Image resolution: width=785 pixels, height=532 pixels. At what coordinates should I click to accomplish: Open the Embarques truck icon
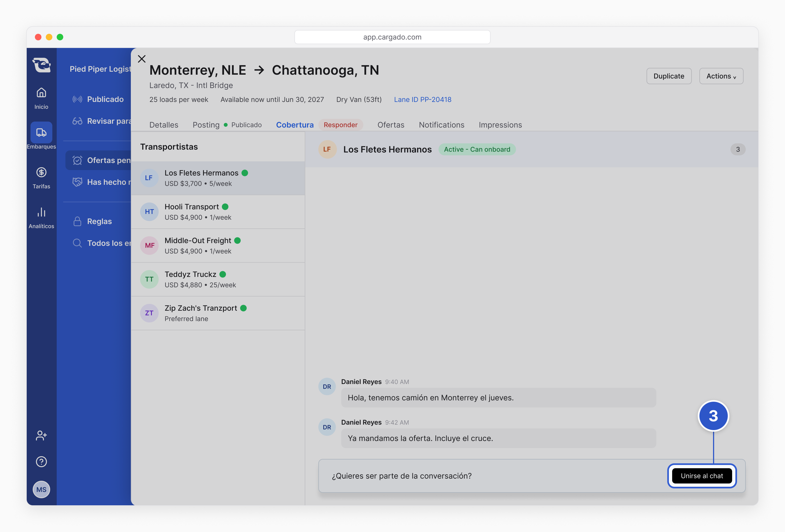(x=41, y=132)
